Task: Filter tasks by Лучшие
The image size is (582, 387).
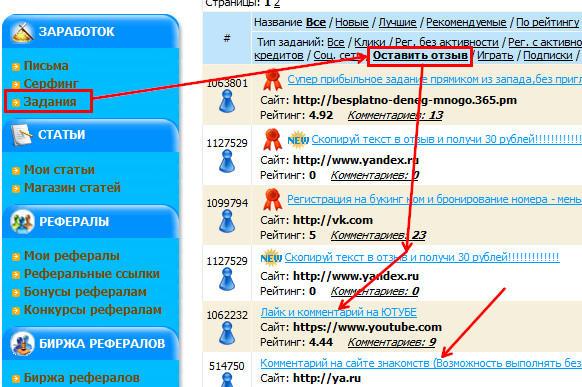Action: 397,22
